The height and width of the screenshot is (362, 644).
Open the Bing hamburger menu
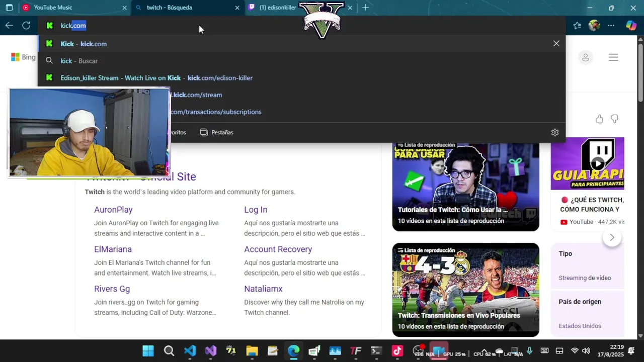click(x=613, y=57)
